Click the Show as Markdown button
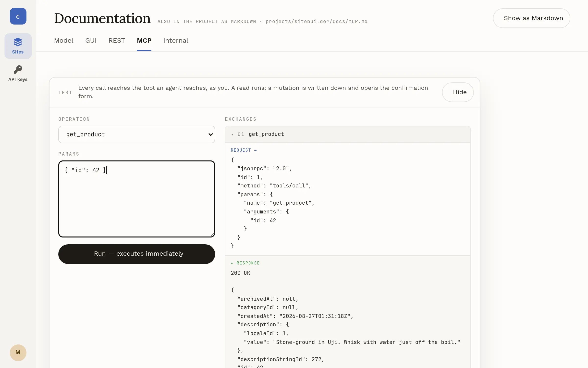 (531, 18)
